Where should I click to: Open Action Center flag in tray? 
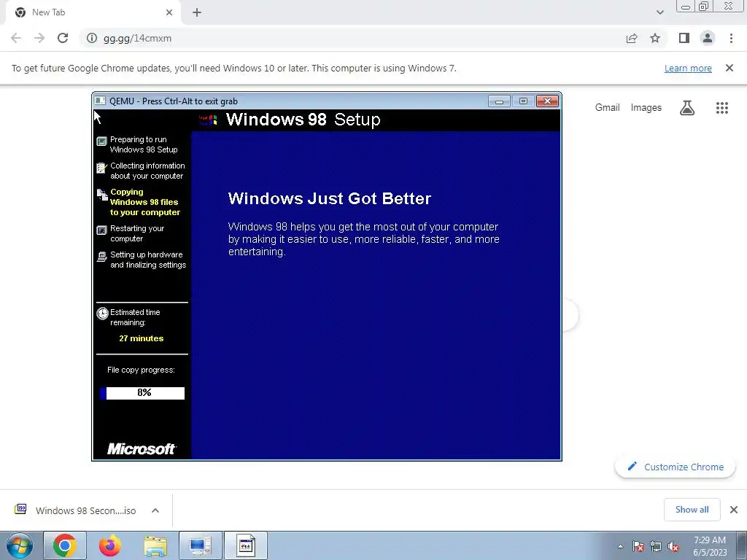(x=638, y=547)
